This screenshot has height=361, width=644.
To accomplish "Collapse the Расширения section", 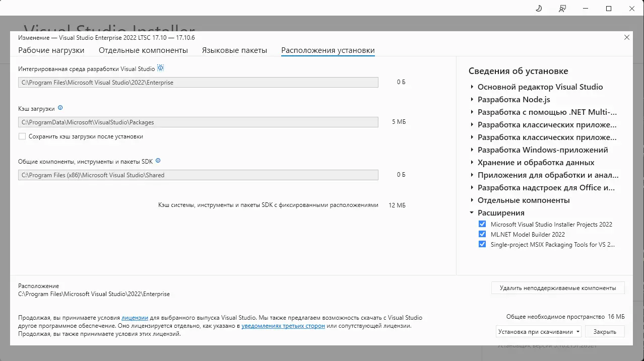I will (472, 212).
